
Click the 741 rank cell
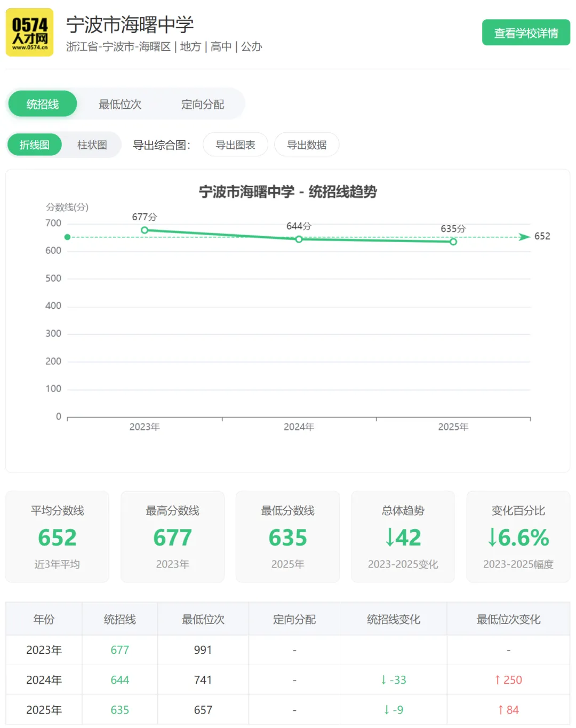pyautogui.click(x=203, y=680)
